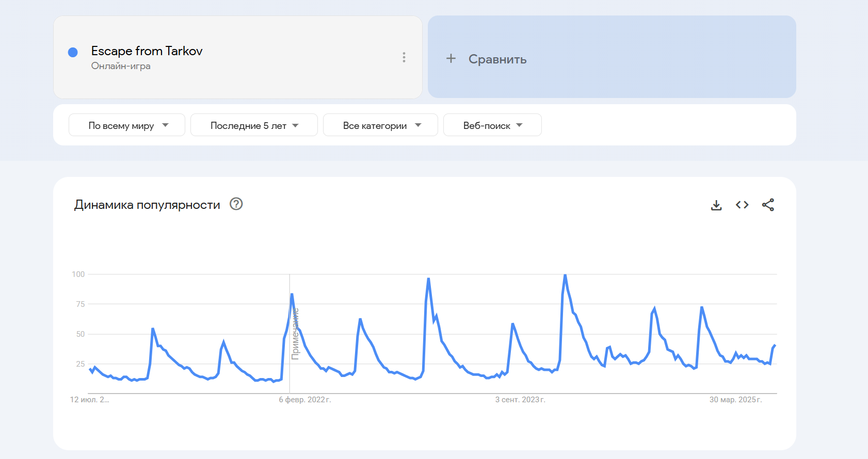
Task: Click the 3 сент. 2023 г. axis label
Action: [x=520, y=400]
